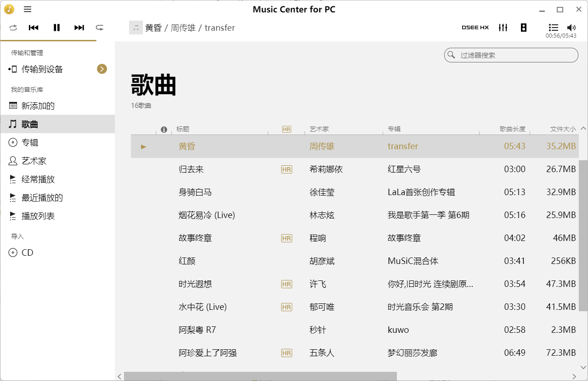Viewport: 588px width, 381px height.
Task: Click artist 胡彦斌
Action: click(x=322, y=261)
